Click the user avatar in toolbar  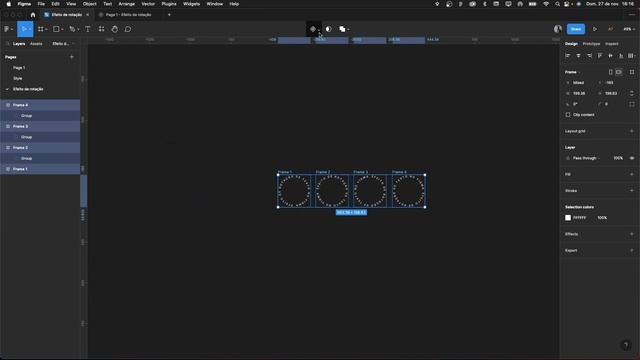pyautogui.click(x=558, y=29)
